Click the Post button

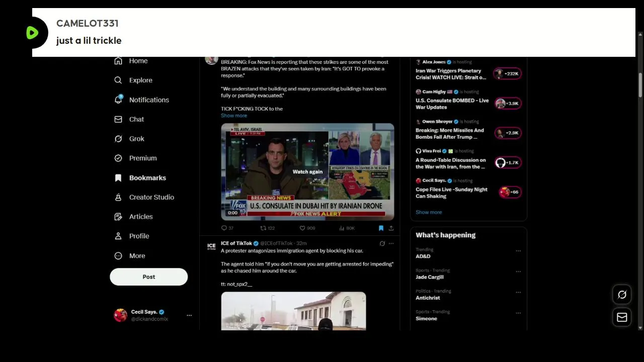149,277
